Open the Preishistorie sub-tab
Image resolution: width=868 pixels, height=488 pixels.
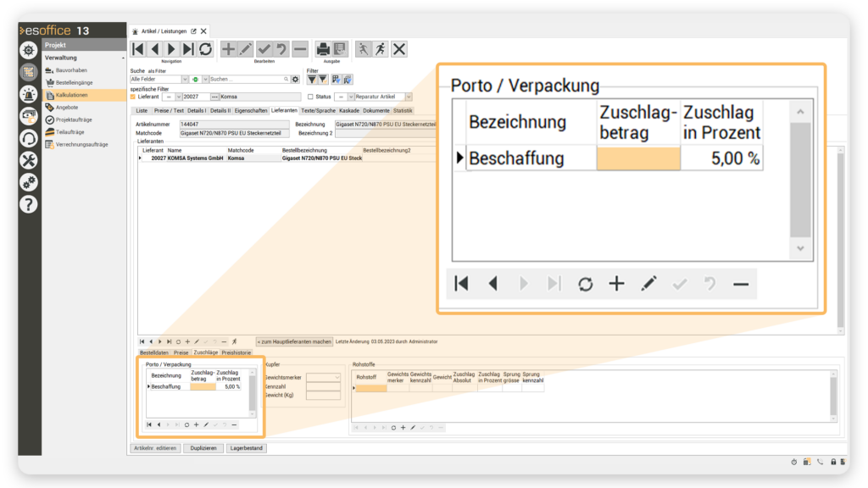coord(236,352)
